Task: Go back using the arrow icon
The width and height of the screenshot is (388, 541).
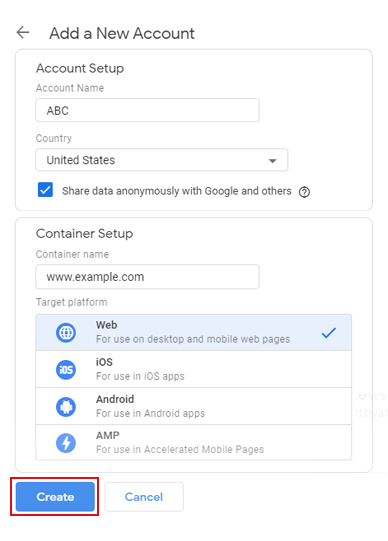Action: click(23, 33)
